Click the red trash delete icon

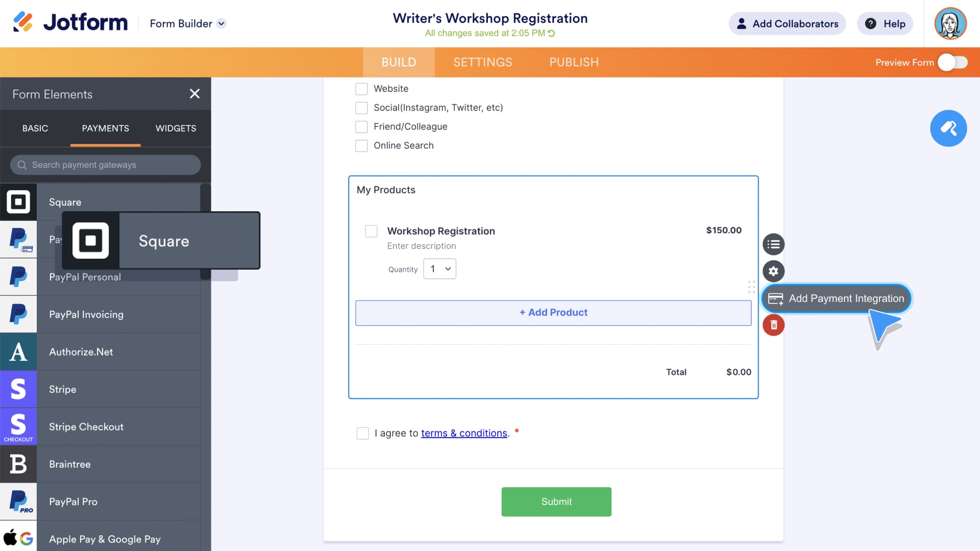coord(773,325)
